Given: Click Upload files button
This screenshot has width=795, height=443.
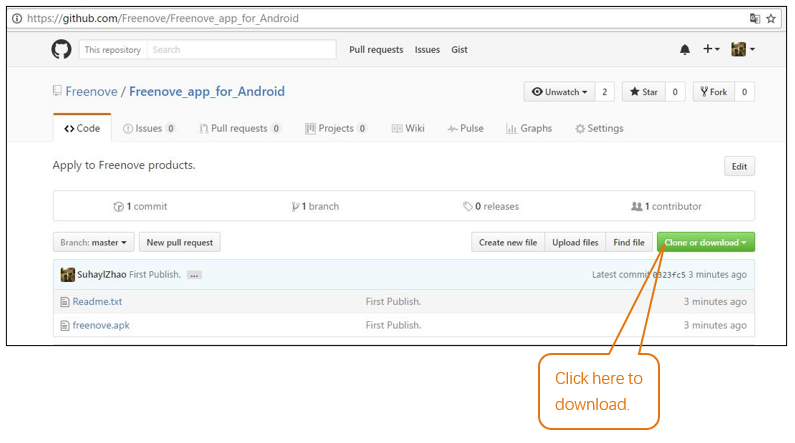Looking at the screenshot, I should pos(575,242).
